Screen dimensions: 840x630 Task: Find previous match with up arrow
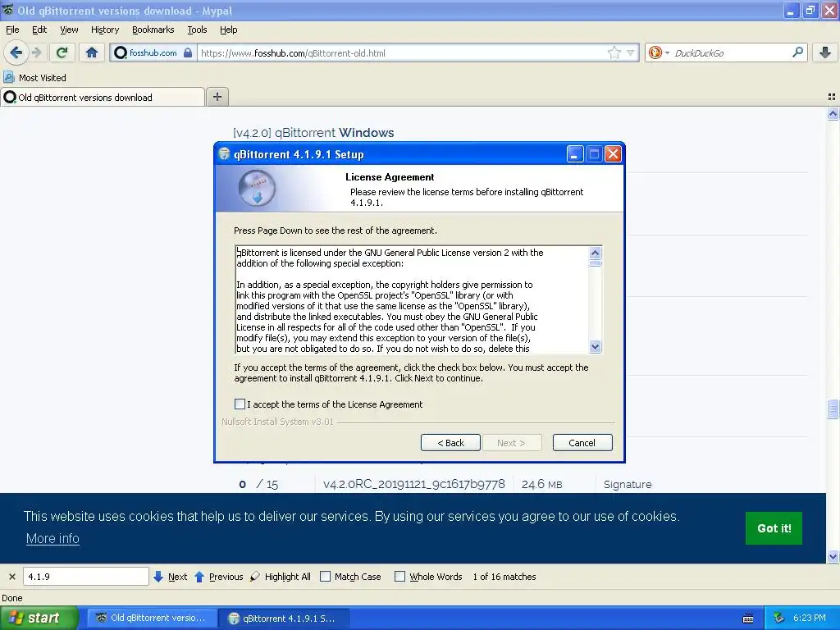click(x=199, y=577)
